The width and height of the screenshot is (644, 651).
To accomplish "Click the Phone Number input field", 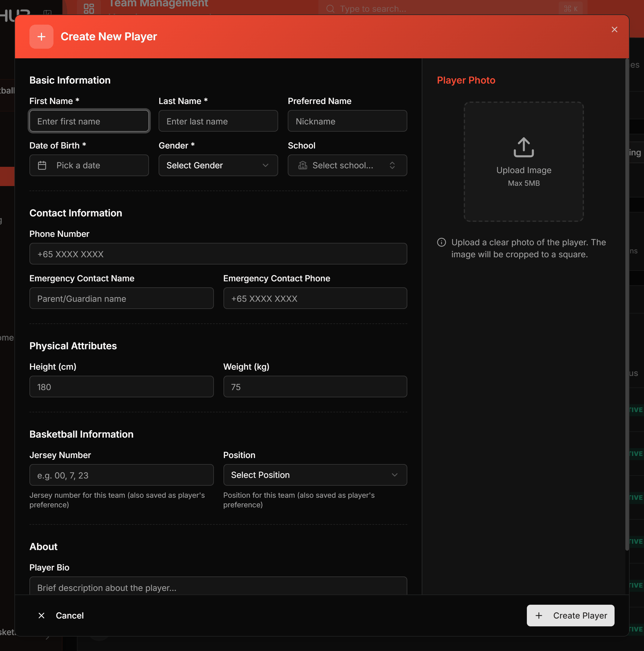I will pyautogui.click(x=218, y=254).
